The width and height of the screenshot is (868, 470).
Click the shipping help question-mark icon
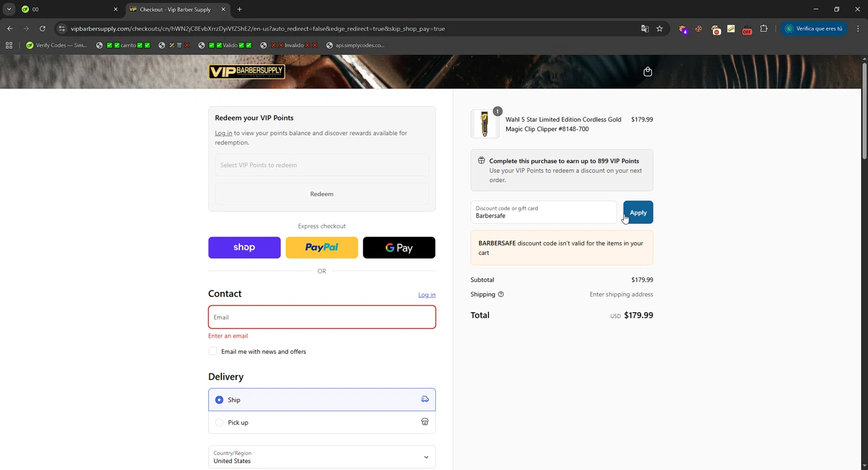[x=501, y=294]
